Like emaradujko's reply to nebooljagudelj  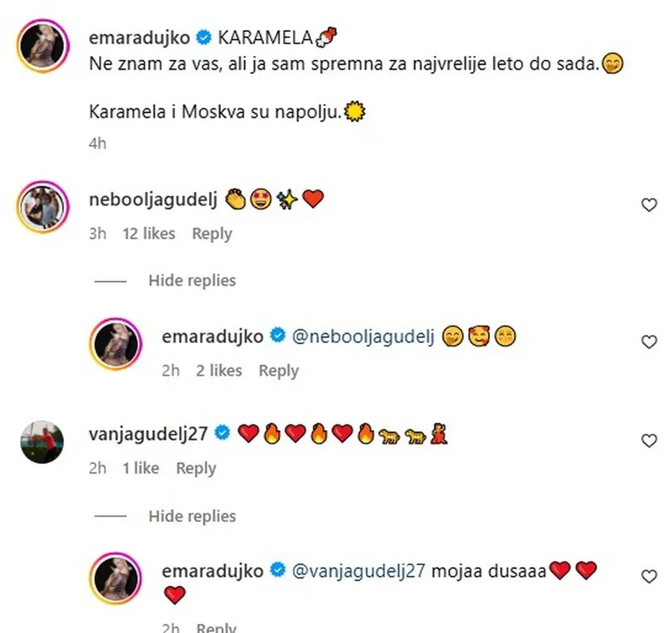click(x=649, y=342)
